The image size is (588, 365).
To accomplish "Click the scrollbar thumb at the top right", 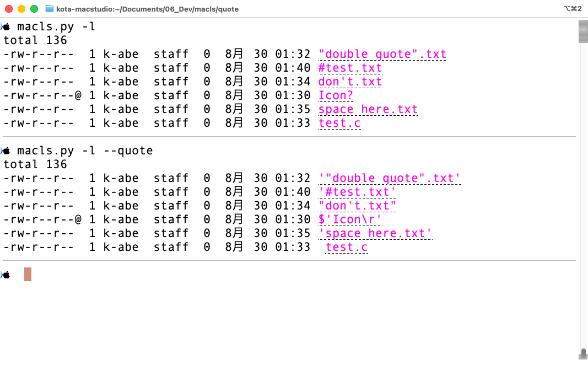I will (583, 31).
